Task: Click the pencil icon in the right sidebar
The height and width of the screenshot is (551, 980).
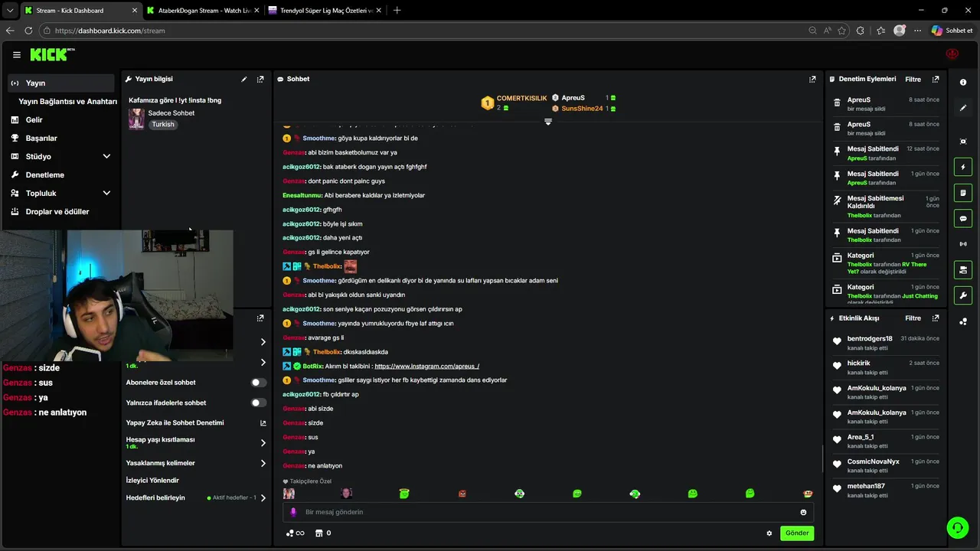Action: pyautogui.click(x=963, y=108)
